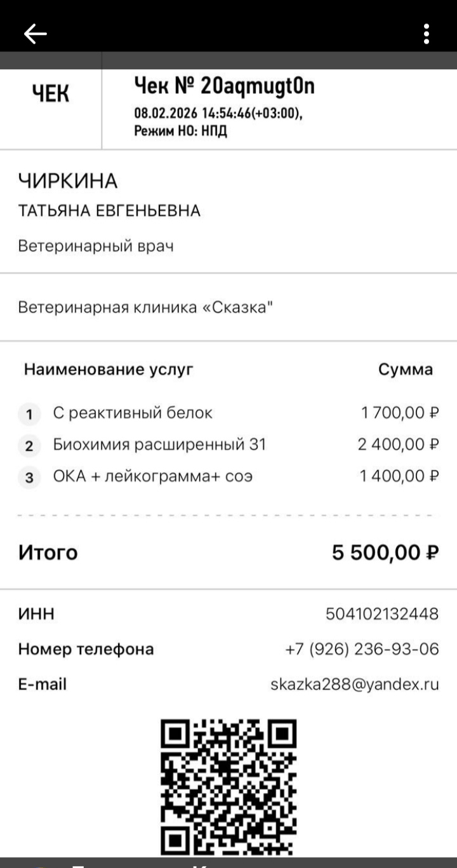Tap the name ЧИРКИНА
This screenshot has width=457, height=868.
(x=68, y=182)
